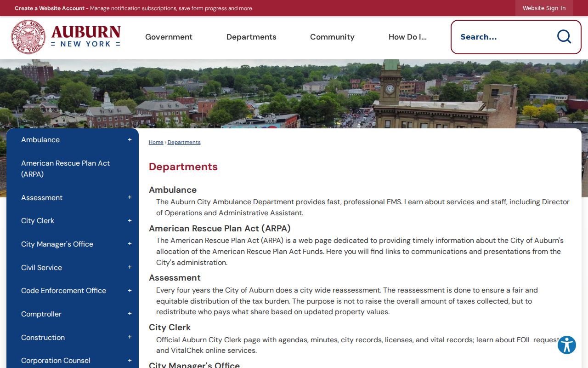The height and width of the screenshot is (368, 588).
Task: Expand the Ambulance sidebar submenu
Action: click(130, 140)
